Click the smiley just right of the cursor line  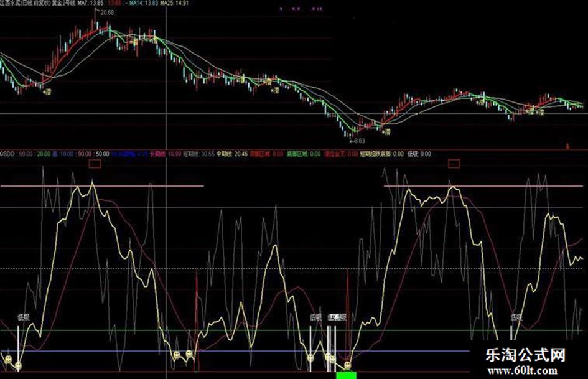pyautogui.click(x=177, y=354)
